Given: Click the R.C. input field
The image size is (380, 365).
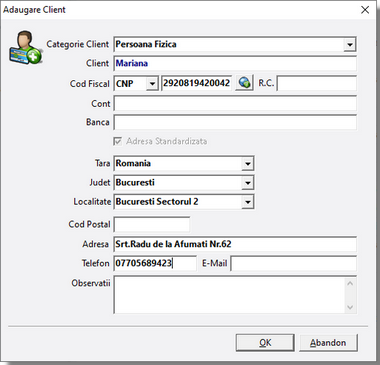Looking at the screenshot, I should [317, 83].
